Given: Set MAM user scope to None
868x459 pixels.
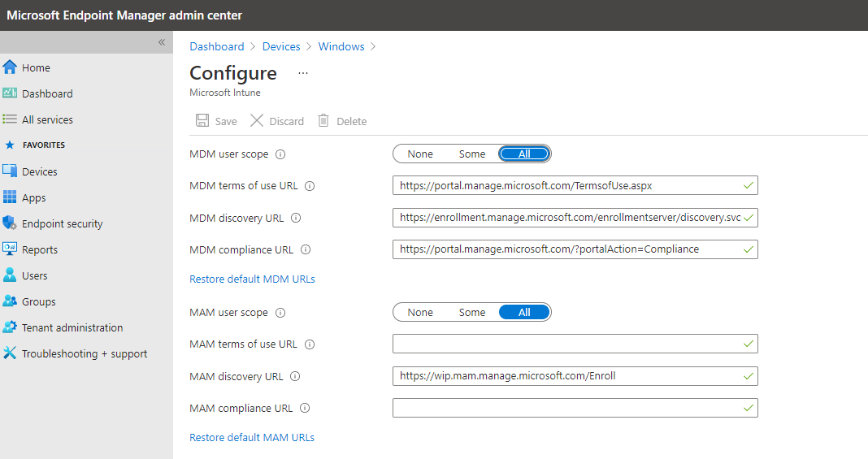Looking at the screenshot, I should [x=420, y=313].
